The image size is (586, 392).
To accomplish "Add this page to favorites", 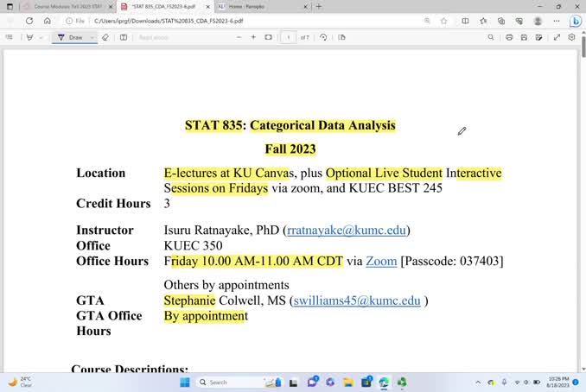I will [x=443, y=21].
